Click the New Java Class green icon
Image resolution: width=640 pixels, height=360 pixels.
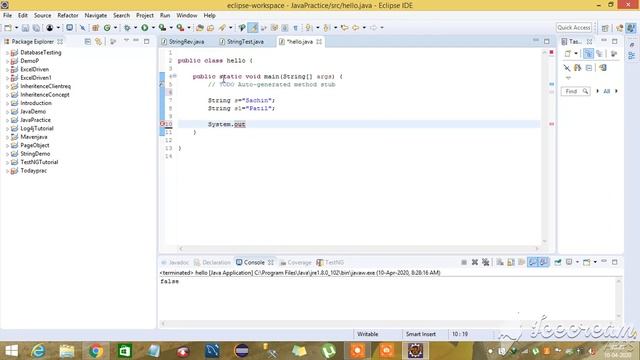click(107, 28)
